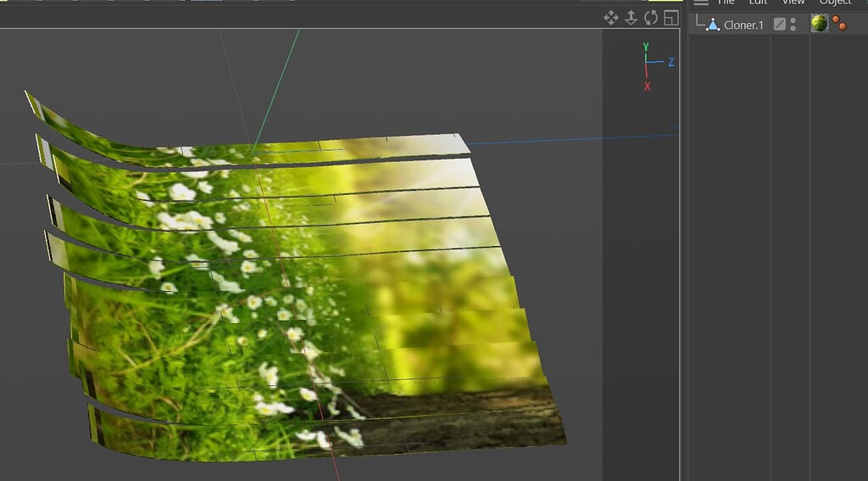Open the Object Manager hamburger menu
The width and height of the screenshot is (868, 481).
[x=701, y=3]
